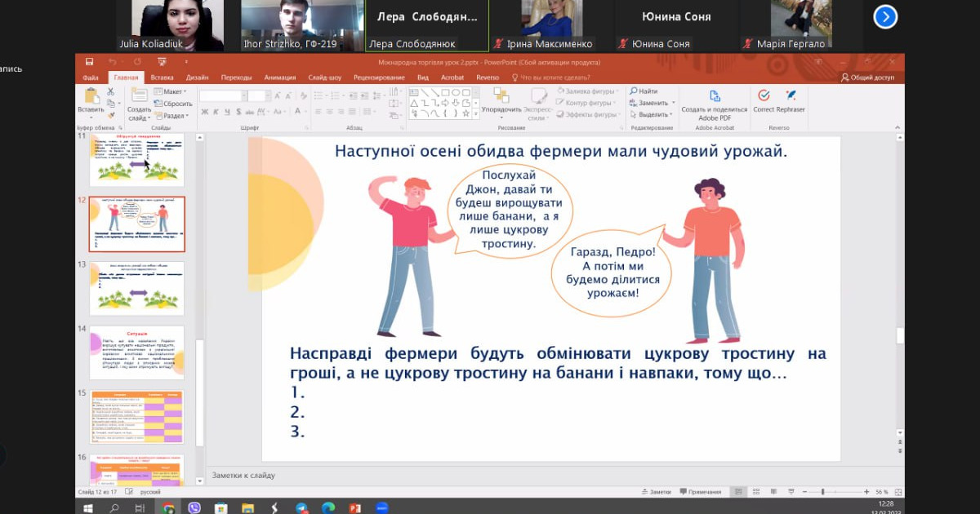980x514 pixels.
Task: Toggle italic (К) text formatting
Action: coord(216,112)
